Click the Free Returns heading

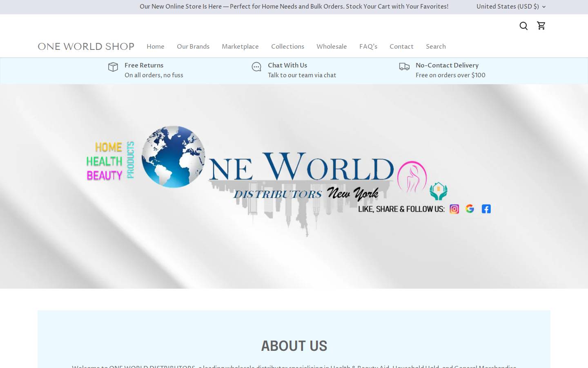coord(144,65)
